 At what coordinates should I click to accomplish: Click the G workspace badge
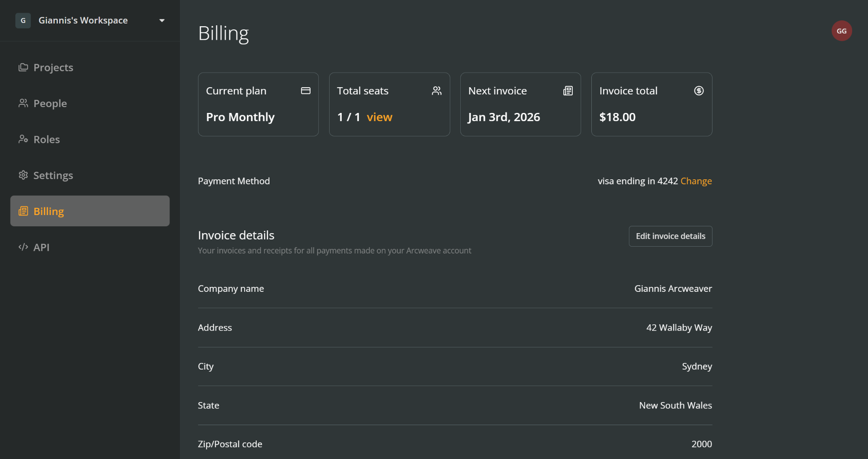click(23, 20)
